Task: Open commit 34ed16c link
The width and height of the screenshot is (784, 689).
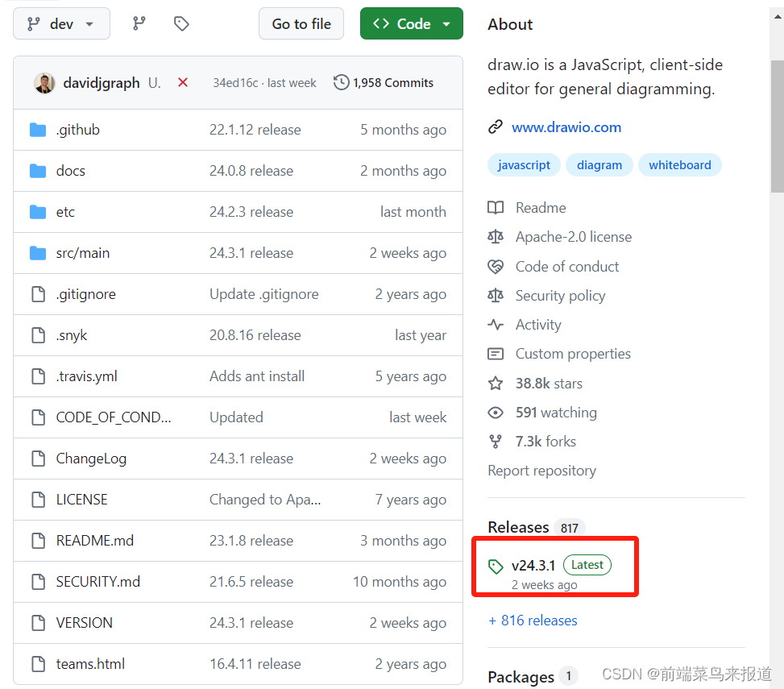Action: point(235,83)
